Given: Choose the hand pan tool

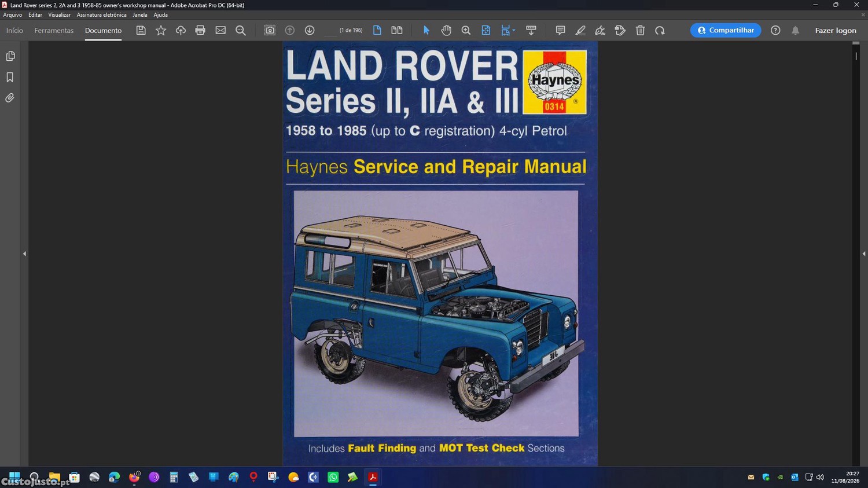Looking at the screenshot, I should (446, 30).
